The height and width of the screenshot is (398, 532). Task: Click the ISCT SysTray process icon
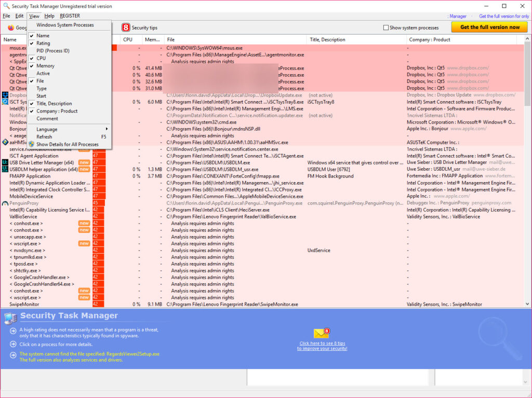pos(5,101)
